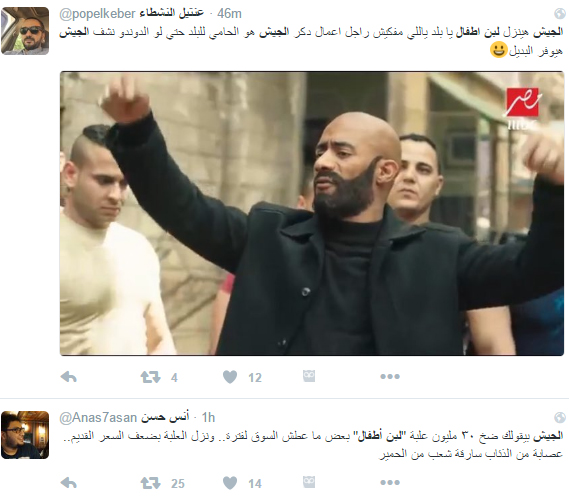The width and height of the screenshot is (569, 502).
Task: Retweet the popelkeber tweet
Action: coord(150,377)
